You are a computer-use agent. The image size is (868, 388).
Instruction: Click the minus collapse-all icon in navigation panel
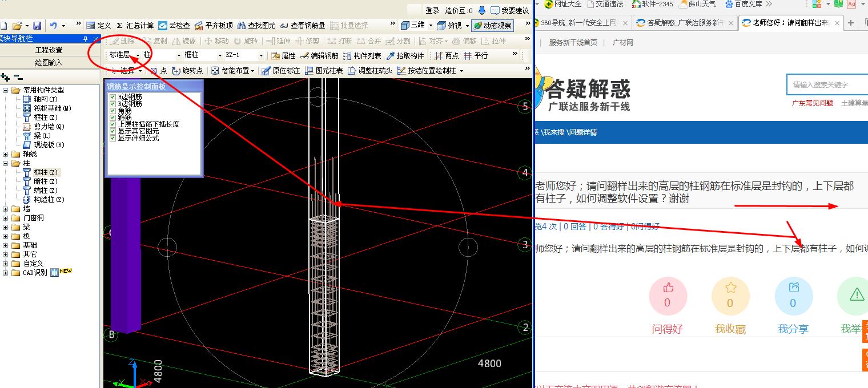[18, 77]
